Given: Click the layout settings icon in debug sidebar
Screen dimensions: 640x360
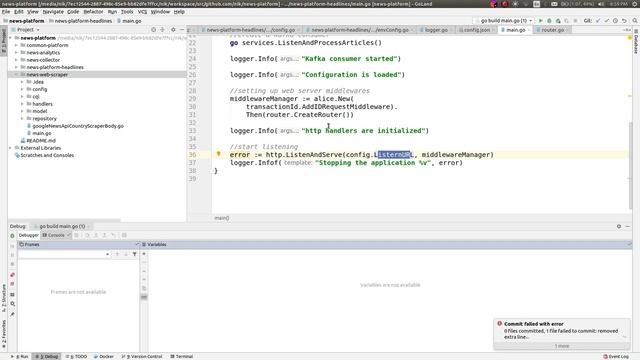Looking at the screenshot, I should pyautogui.click(x=12, y=294).
